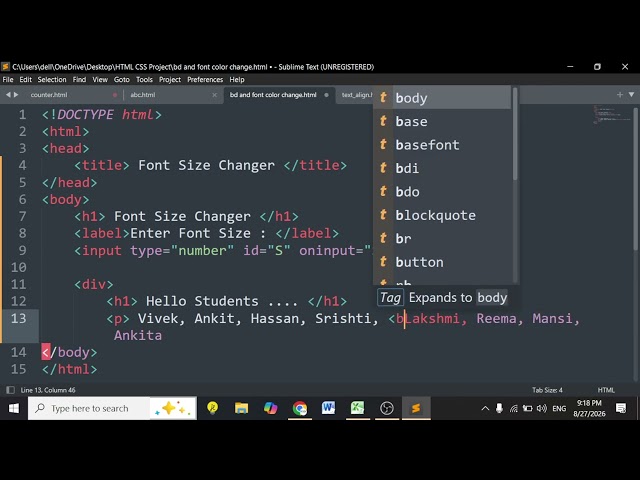
Task: Click line number 13 in gutter
Action: pos(18,318)
